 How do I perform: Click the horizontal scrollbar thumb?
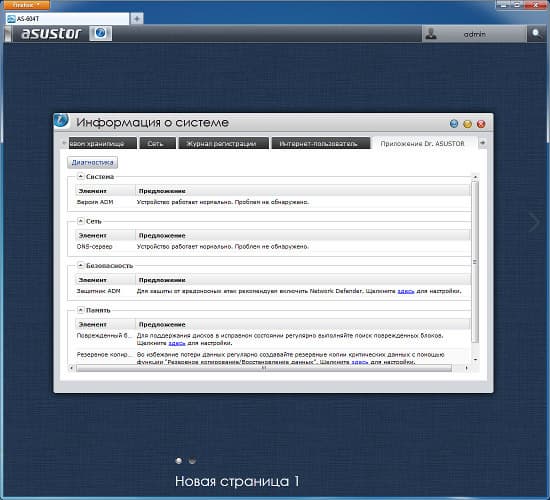click(x=264, y=368)
